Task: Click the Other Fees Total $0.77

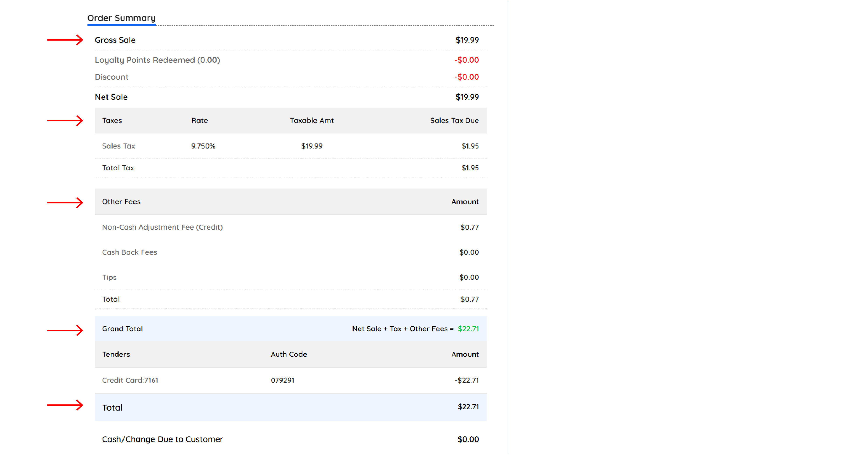Action: pyautogui.click(x=469, y=299)
